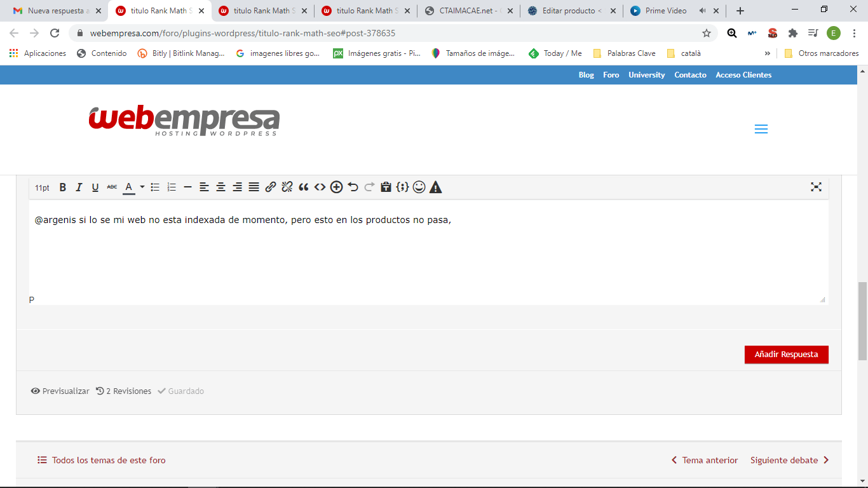Click inside the reply text area
This screenshot has height=488, width=868.
tap(429, 248)
